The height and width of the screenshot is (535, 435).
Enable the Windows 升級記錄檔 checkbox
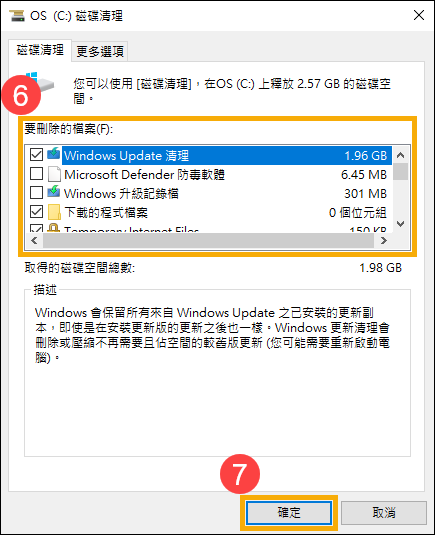pos(36,193)
